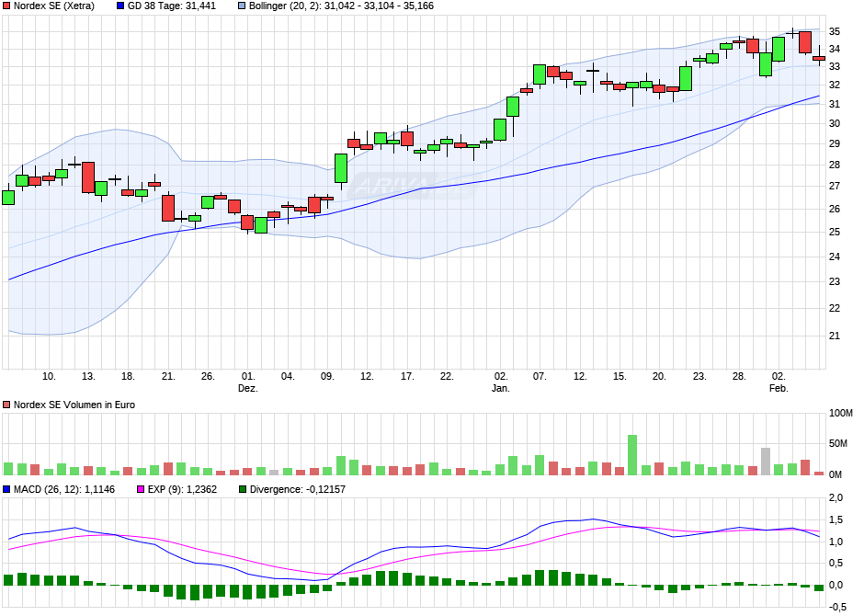Click the price level 35 on the price axis
Viewport: 864px width, 616px height.
835,32
